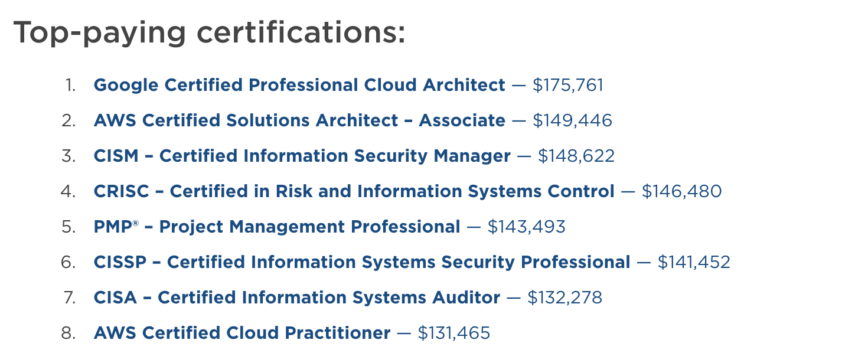
Task: Follow the CISM Certified Information Security Manager link
Action: point(302,156)
